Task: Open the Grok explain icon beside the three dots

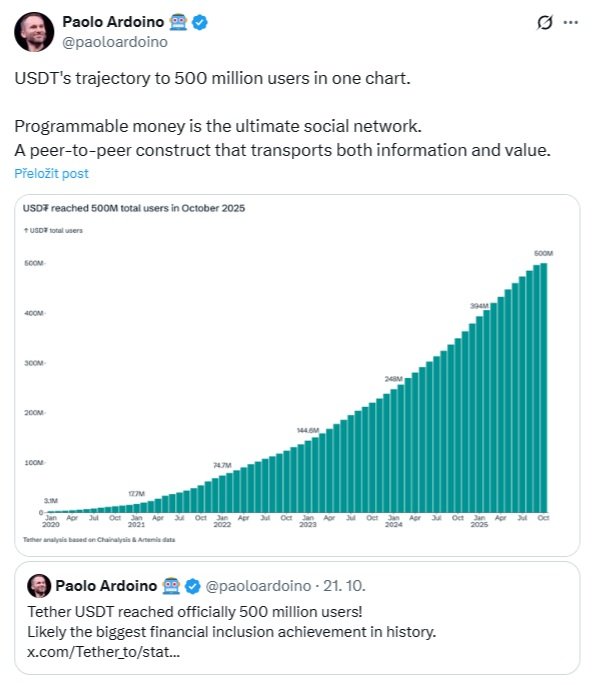Action: [x=544, y=22]
